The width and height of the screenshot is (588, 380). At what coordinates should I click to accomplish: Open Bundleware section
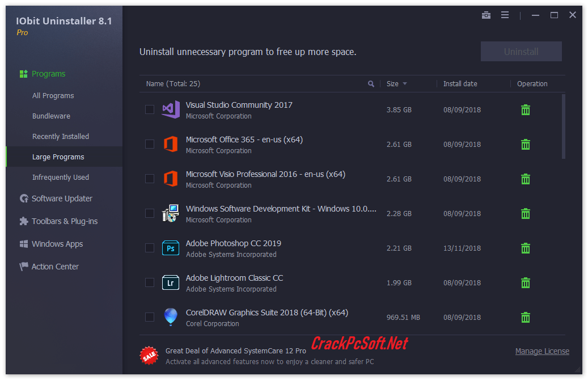[x=51, y=116]
